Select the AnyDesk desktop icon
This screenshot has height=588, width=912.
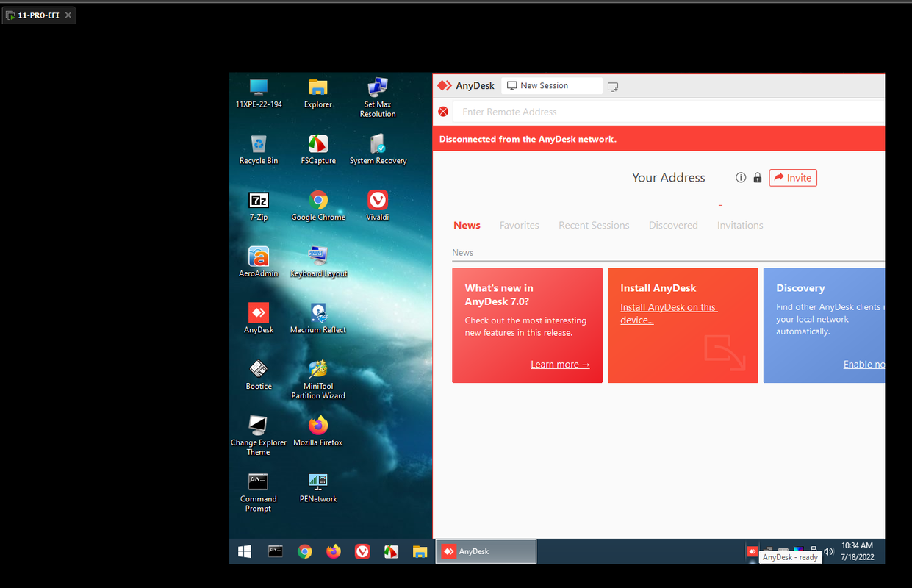(259, 318)
